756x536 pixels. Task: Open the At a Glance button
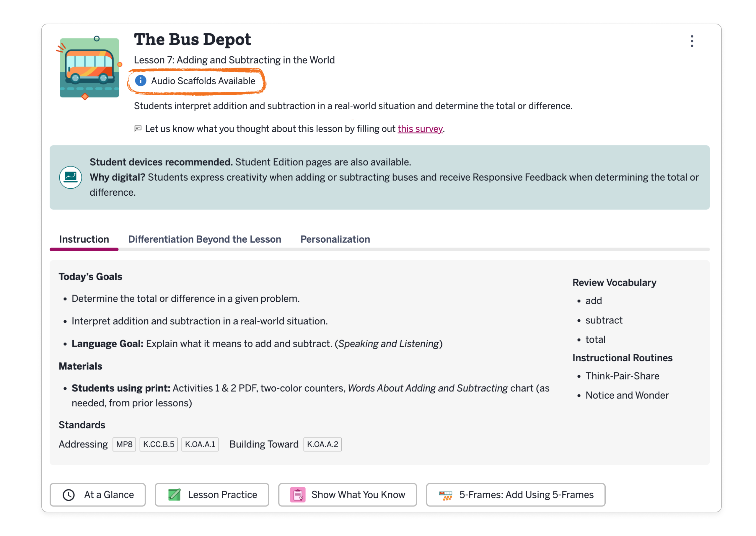pos(97,495)
